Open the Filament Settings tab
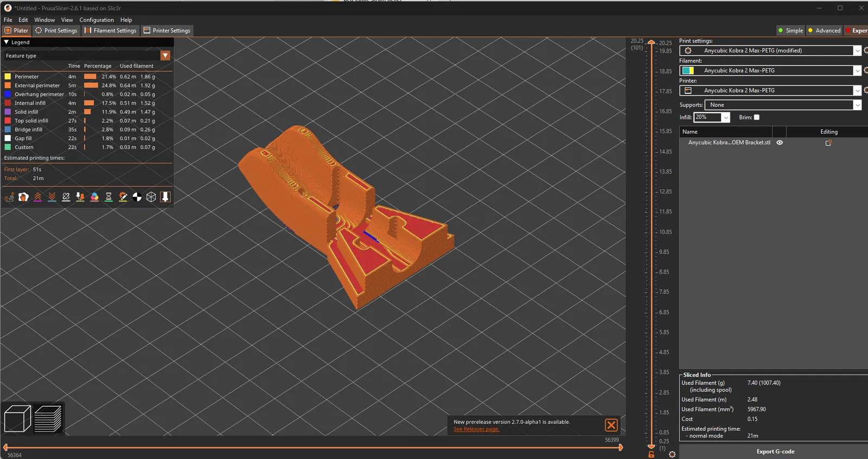Image resolution: width=868 pixels, height=459 pixels. tap(111, 31)
